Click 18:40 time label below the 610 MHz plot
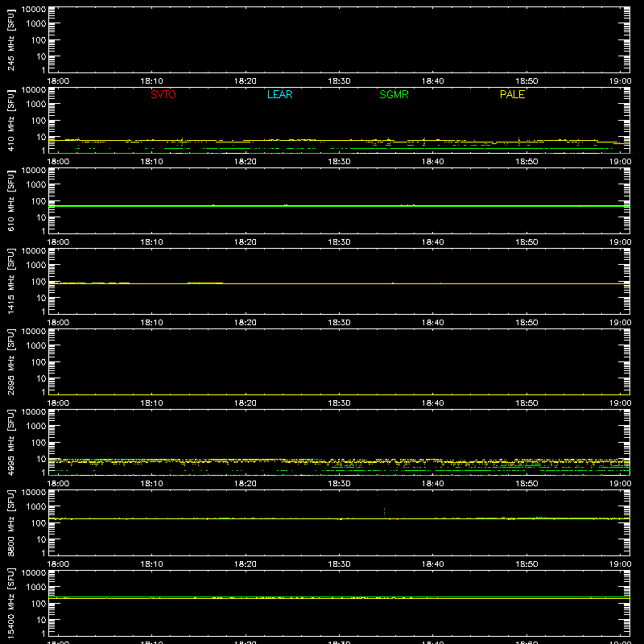The image size is (644, 644). click(433, 242)
